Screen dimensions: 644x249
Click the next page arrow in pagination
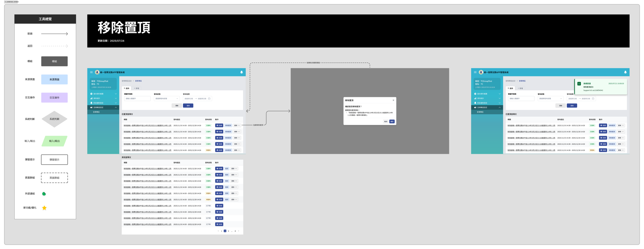[239, 231]
